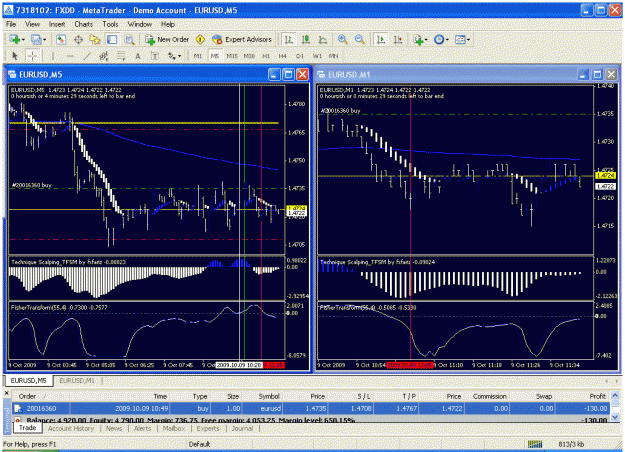Show the Data Window panel
The width and height of the screenshot is (625, 452).
(x=78, y=39)
